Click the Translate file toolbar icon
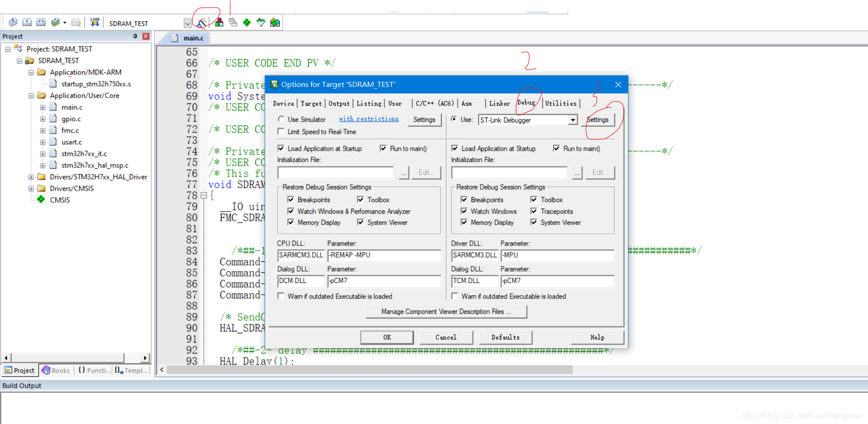The height and width of the screenshot is (424, 868). click(13, 22)
